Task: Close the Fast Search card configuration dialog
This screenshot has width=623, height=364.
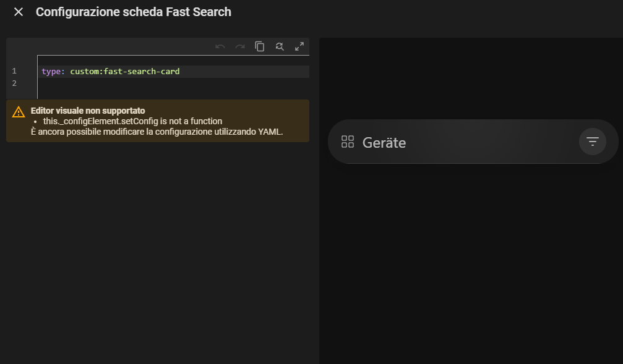Action: point(19,12)
